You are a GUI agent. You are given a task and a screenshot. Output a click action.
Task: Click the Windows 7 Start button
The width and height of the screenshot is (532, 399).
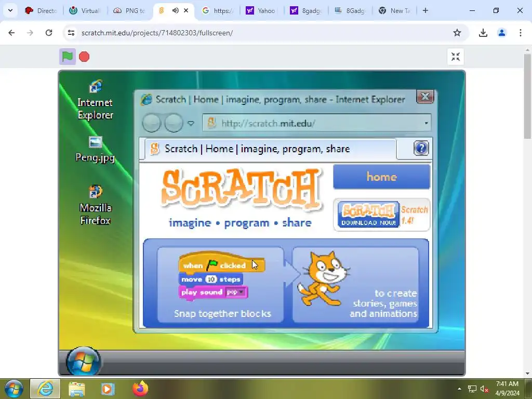[14, 389]
